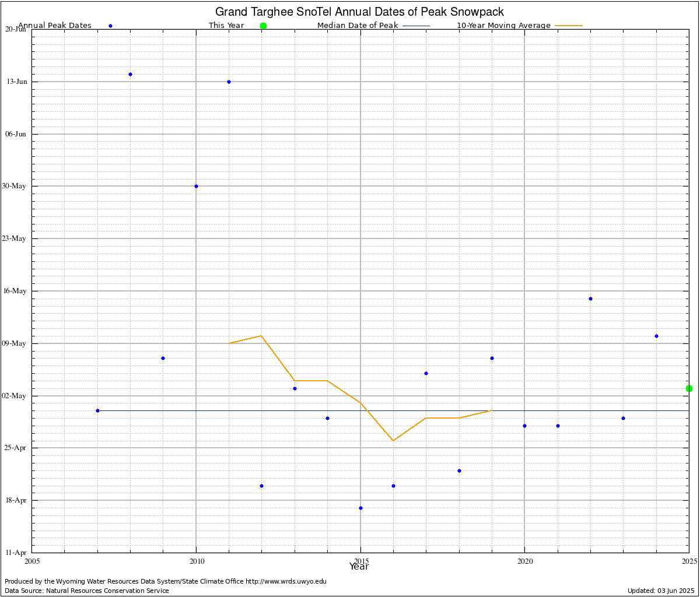
Task: Click the 16-May y-axis label
Action: click(x=16, y=291)
